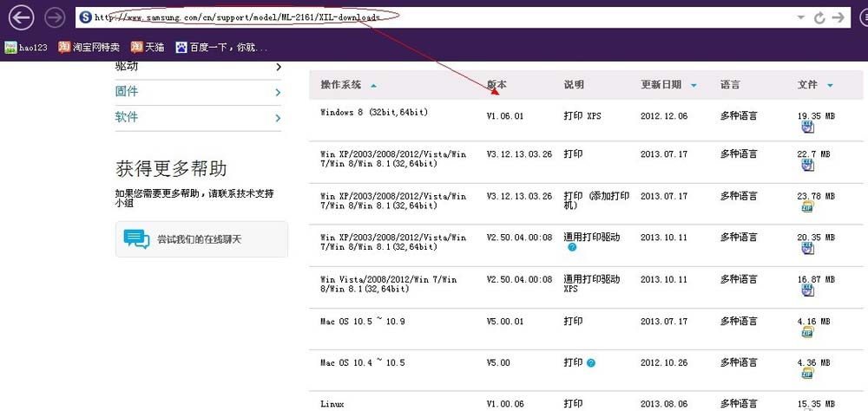Open the address bar history dropdown arrow
Image resolution: width=868 pixels, height=411 pixels.
coord(800,17)
